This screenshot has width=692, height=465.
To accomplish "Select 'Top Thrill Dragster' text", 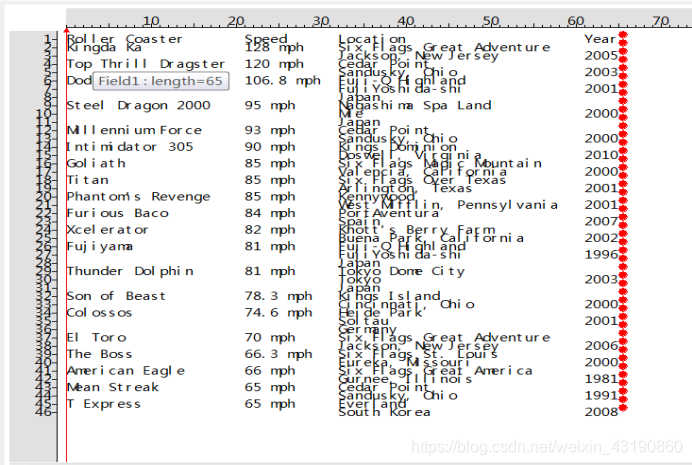I will click(146, 64).
